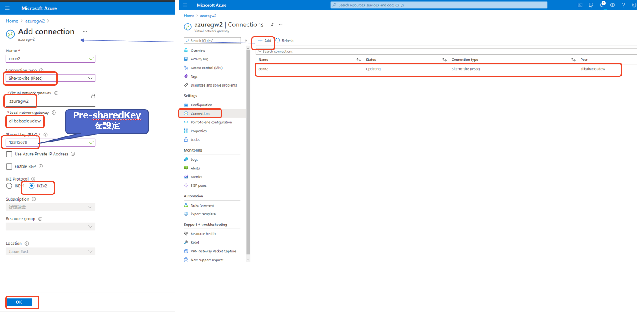The width and height of the screenshot is (644, 312).
Task: Open Directory and subscription filter icon
Action: pyautogui.click(x=591, y=5)
